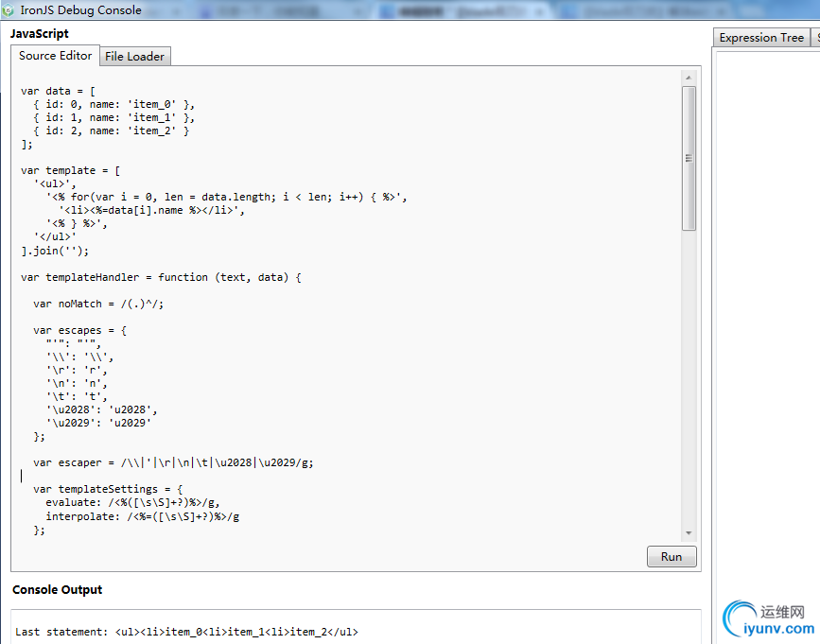Click the '\r': 'r' line

click(77, 370)
